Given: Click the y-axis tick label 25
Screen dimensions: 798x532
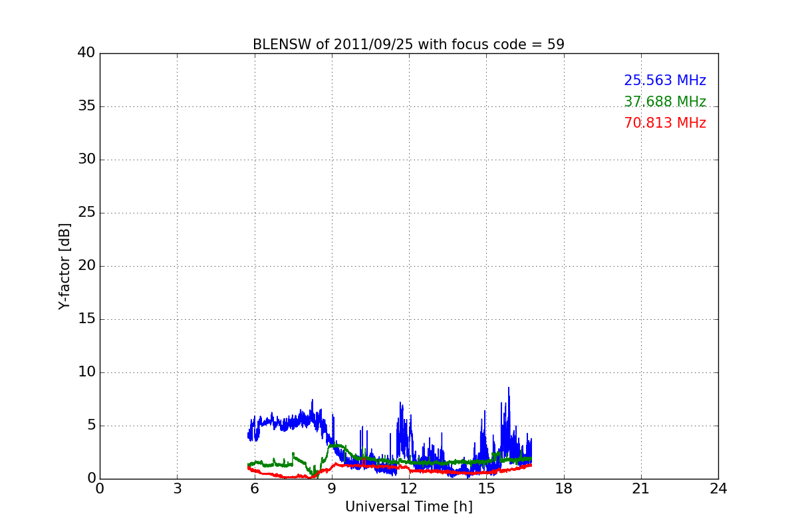Looking at the screenshot, I should pyautogui.click(x=86, y=213).
